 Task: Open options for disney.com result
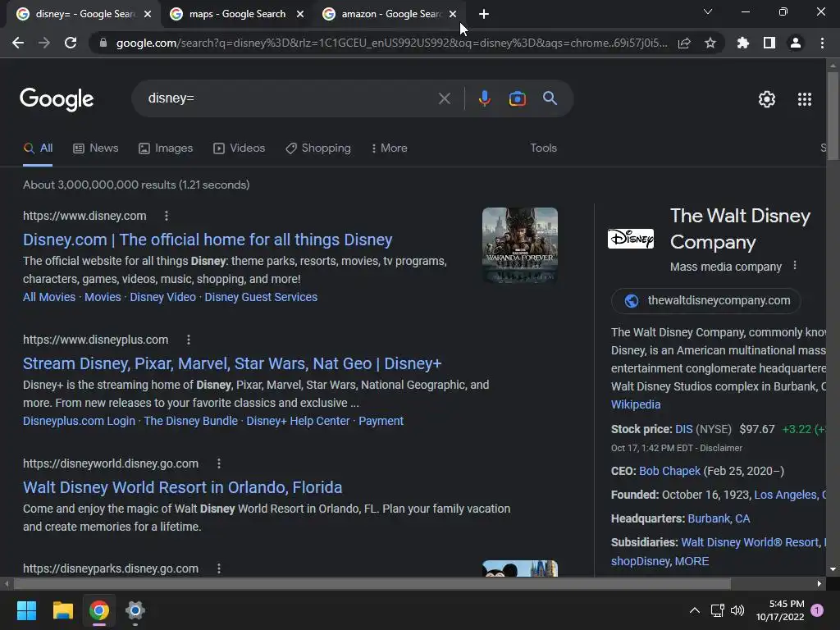[167, 216]
